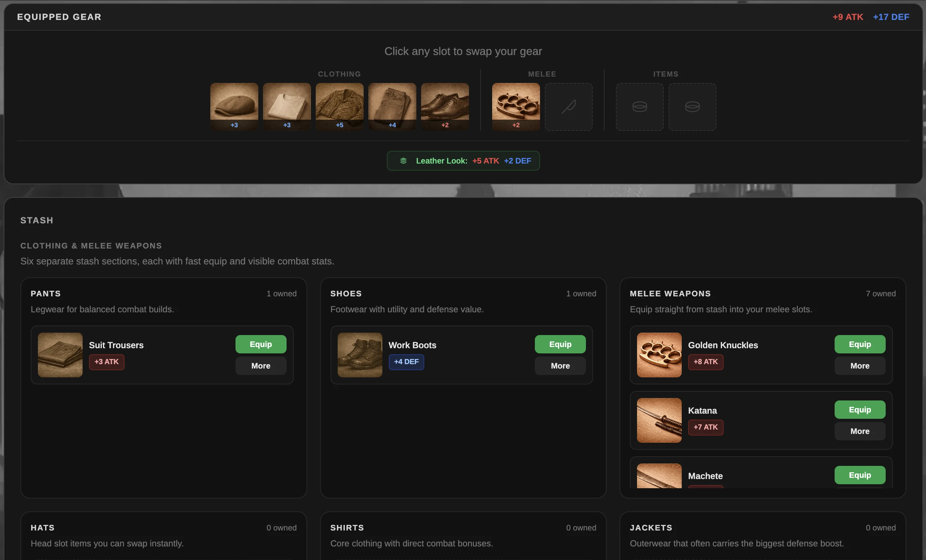Click the Golden Knuckles item name
Viewport: 926px width, 560px height.
723,345
